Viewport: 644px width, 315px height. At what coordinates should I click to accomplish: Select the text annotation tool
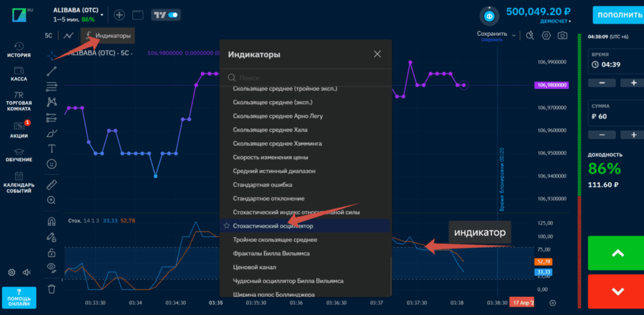tap(52, 148)
